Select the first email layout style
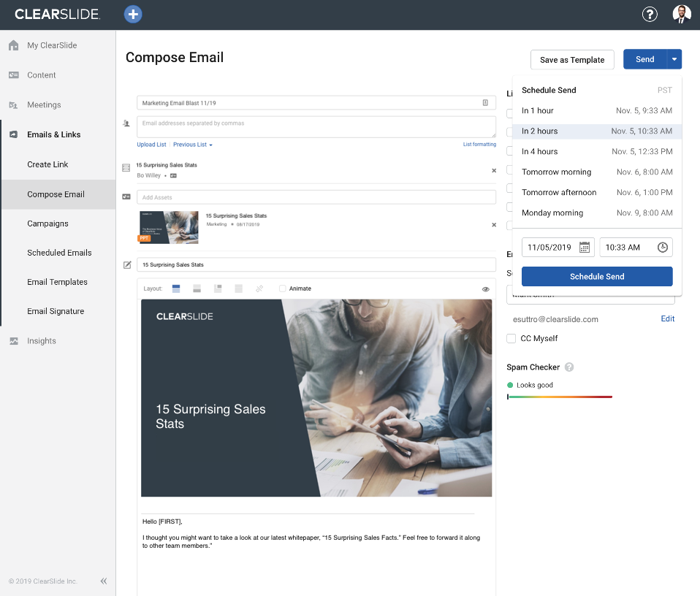 (175, 288)
